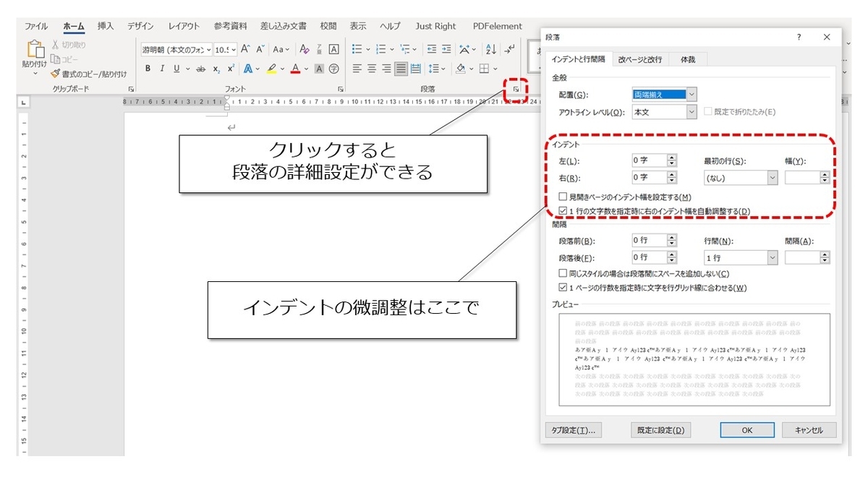Uncheck 1ページの行数を指定時に文字を行グリッド線に合わせる
Image resolution: width=868 pixels, height=488 pixels.
[563, 288]
